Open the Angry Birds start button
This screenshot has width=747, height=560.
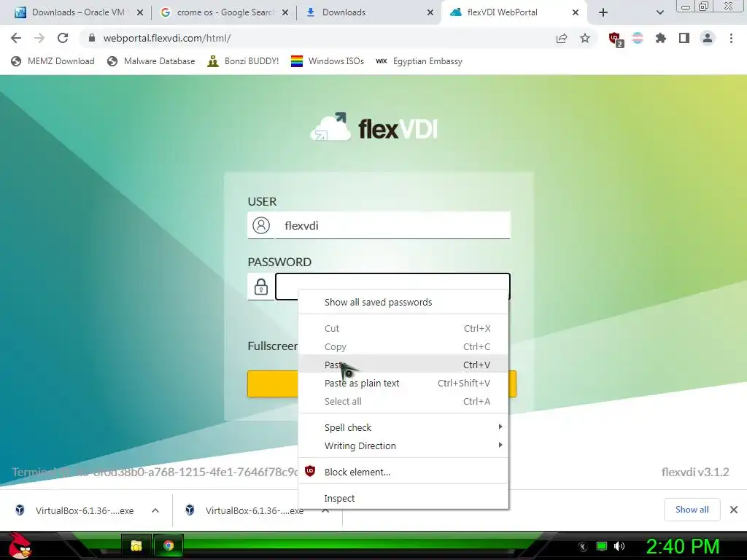[20, 545]
